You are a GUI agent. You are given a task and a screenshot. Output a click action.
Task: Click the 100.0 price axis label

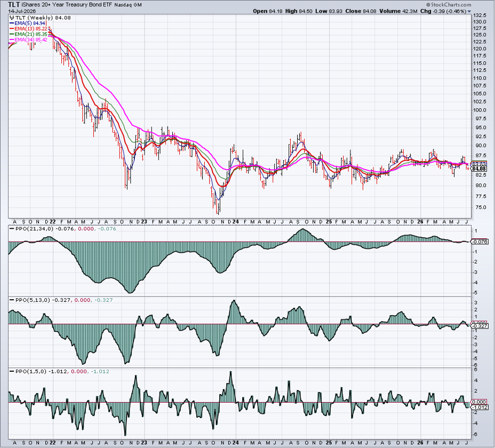point(479,110)
